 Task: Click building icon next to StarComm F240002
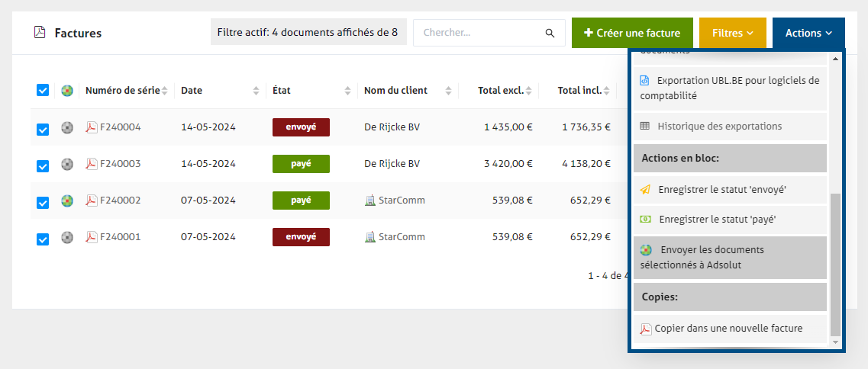coord(370,201)
